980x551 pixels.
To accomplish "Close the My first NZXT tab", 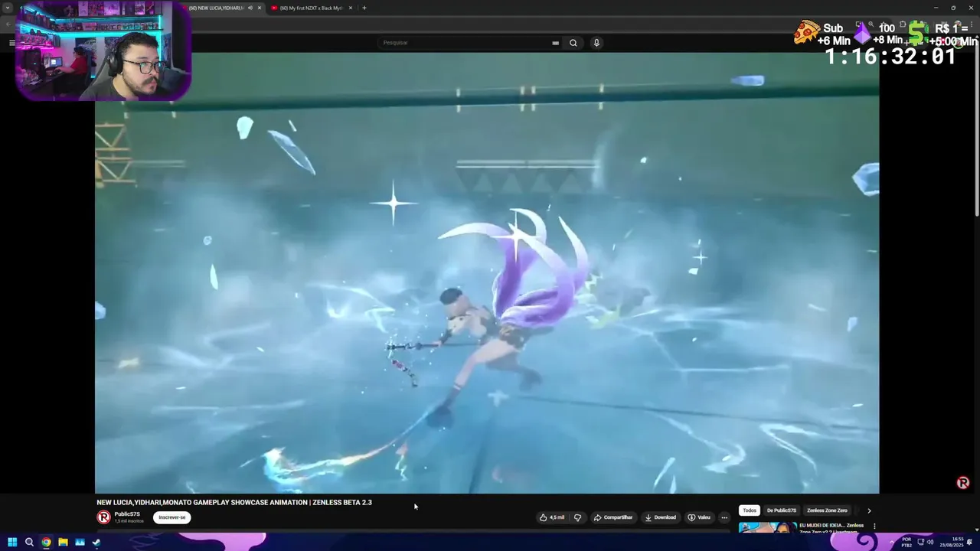I will point(351,8).
